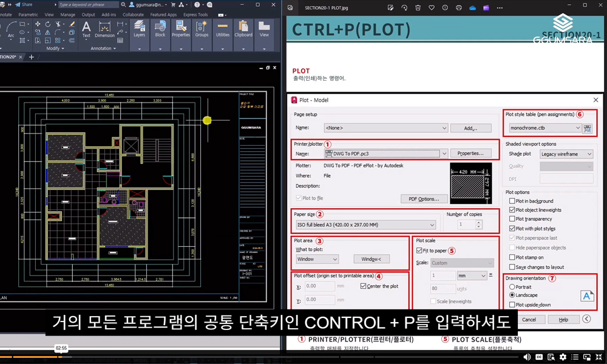Open the Properties ribbon panel
The image size is (607, 364).
pos(181,29)
